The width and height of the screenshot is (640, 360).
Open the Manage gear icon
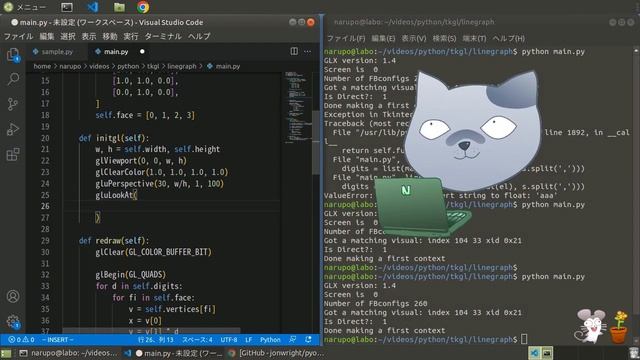(13, 322)
